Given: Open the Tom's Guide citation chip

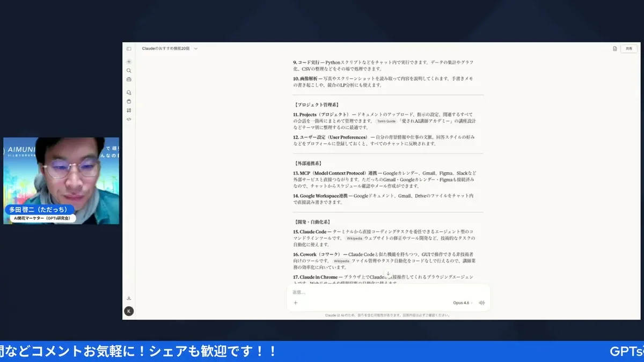Looking at the screenshot, I should [x=386, y=121].
